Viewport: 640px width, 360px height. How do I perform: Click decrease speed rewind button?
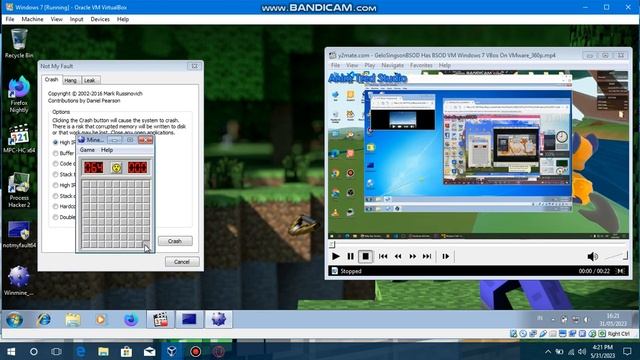398,256
